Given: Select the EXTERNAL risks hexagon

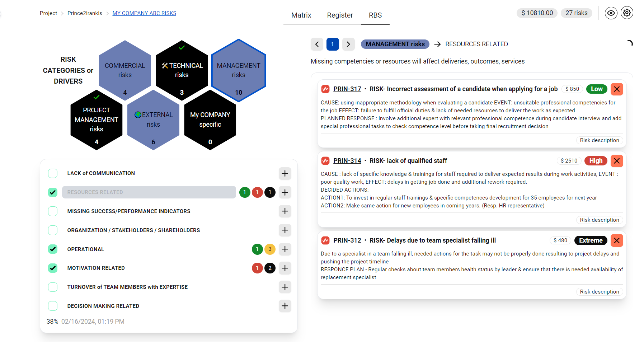Looking at the screenshot, I should [153, 120].
